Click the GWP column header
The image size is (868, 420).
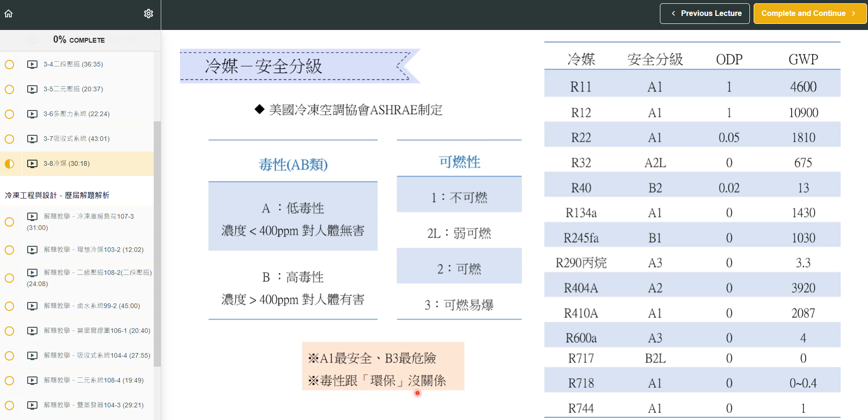[803, 59]
